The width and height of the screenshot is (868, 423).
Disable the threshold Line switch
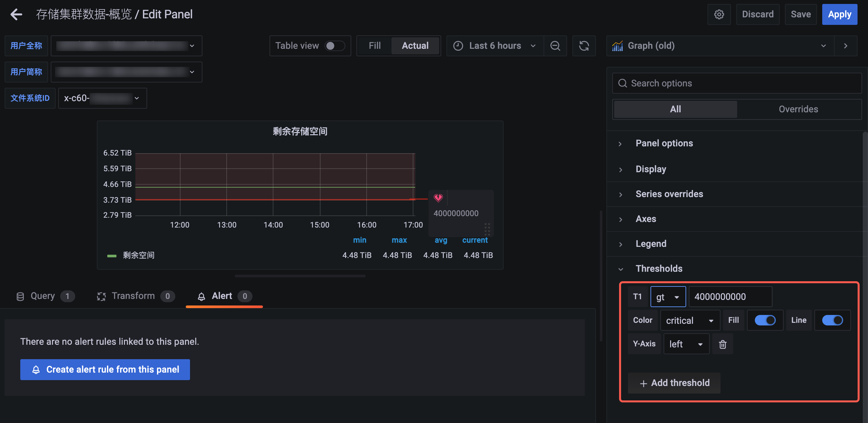pyautogui.click(x=832, y=320)
